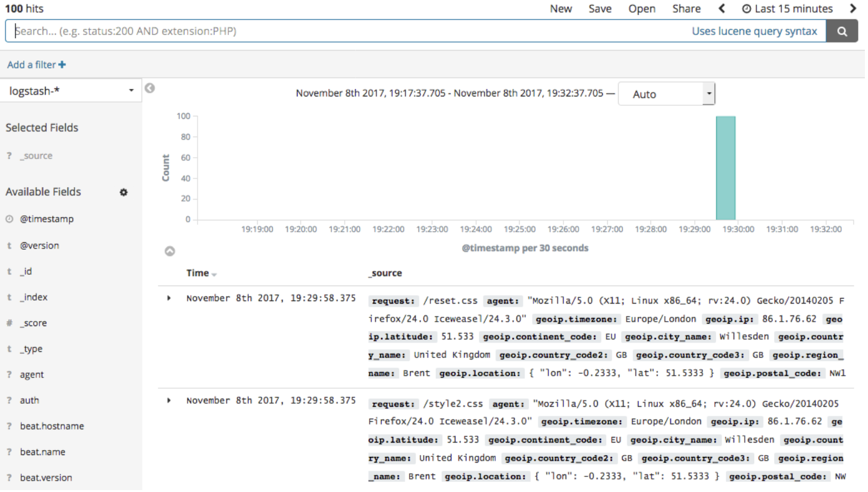Viewport: 868px width, 492px height.
Task: Click Add a filter
Action: tap(36, 64)
